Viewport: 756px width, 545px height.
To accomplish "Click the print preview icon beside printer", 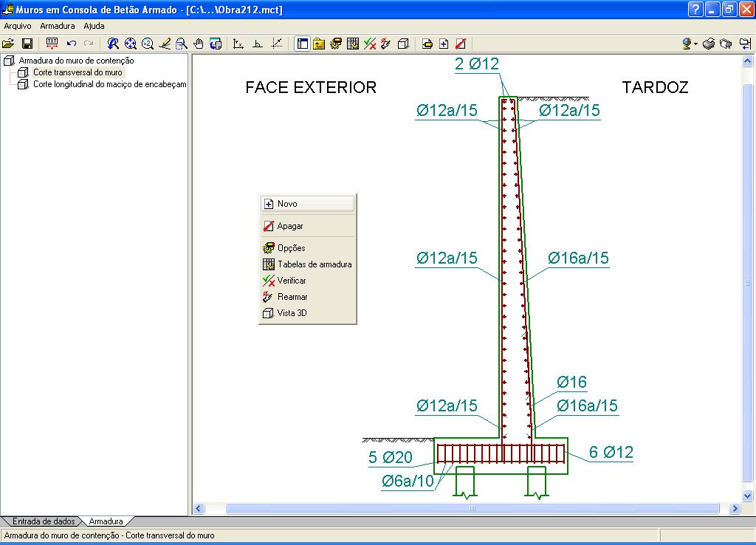I will point(726,44).
